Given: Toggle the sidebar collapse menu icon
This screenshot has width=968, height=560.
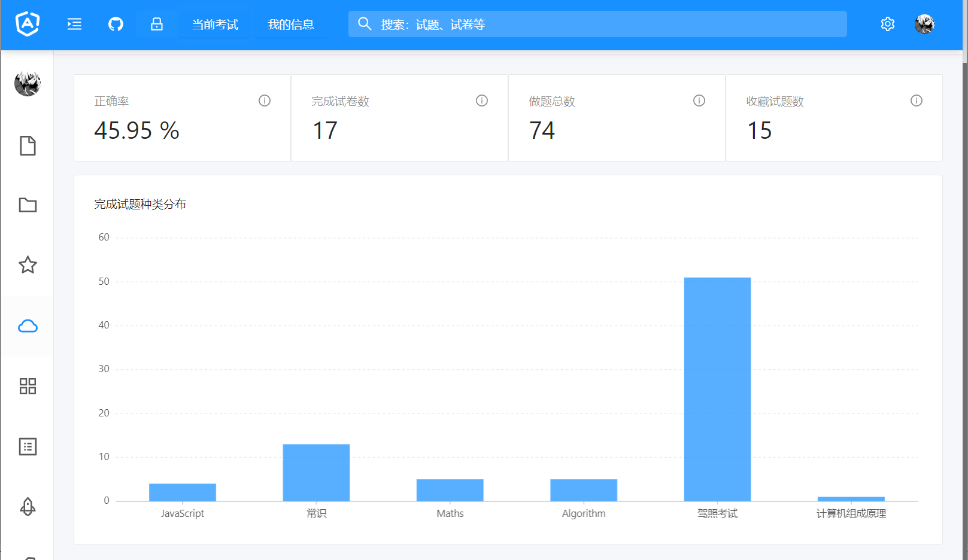Looking at the screenshot, I should [x=74, y=24].
